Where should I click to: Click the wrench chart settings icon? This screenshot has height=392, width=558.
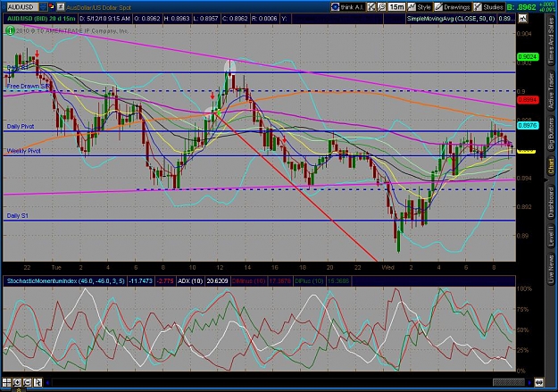[x=381, y=7]
